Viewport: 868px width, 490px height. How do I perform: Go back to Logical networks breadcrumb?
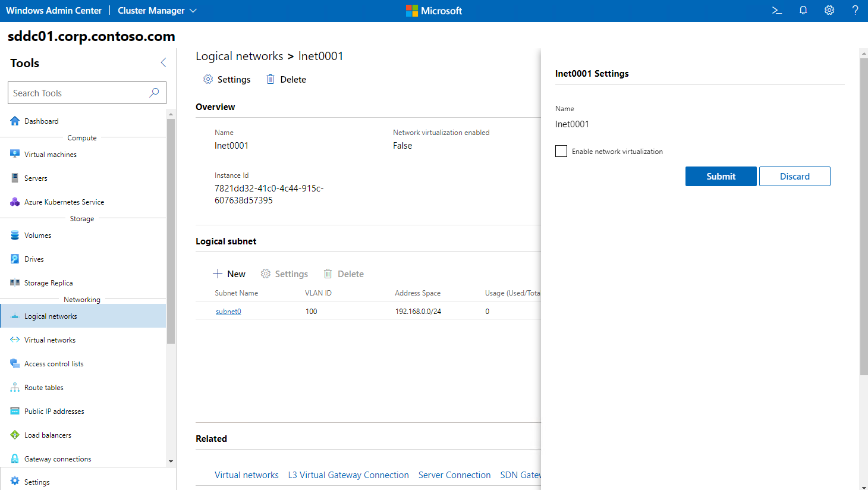pyautogui.click(x=240, y=56)
